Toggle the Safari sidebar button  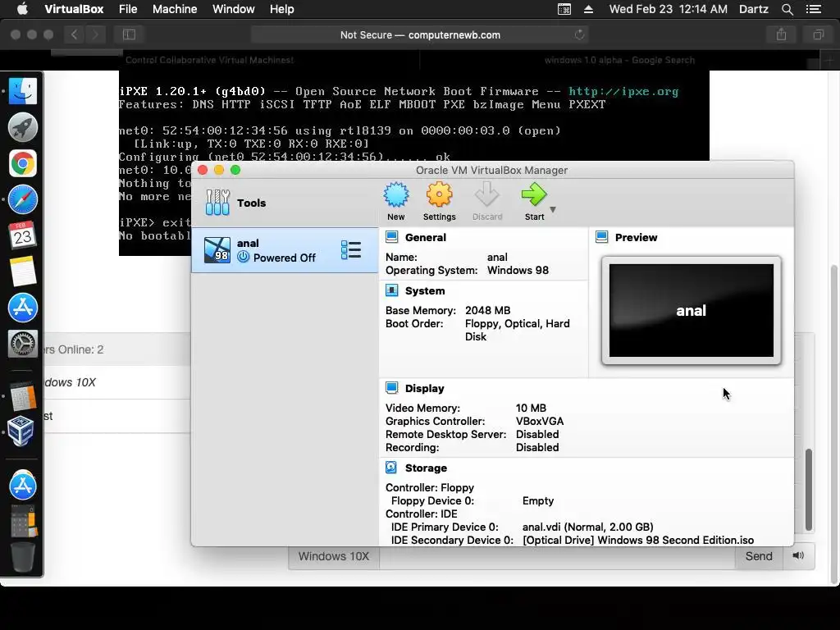click(129, 34)
